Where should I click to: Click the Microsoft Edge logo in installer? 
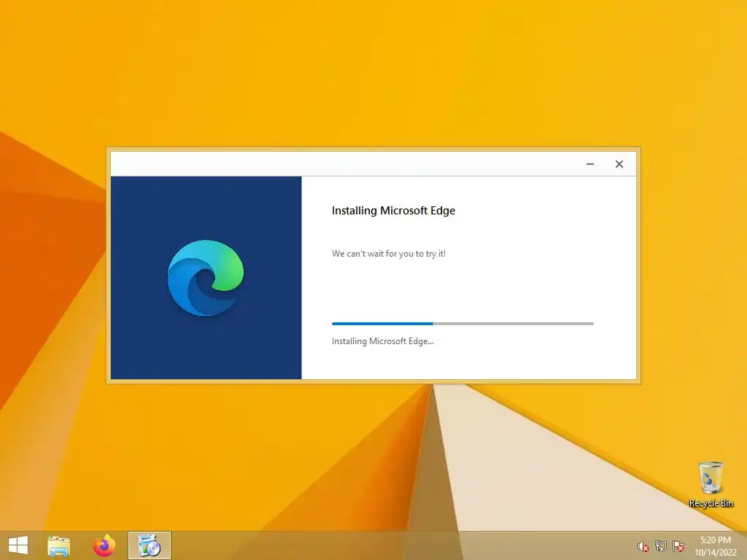(x=206, y=278)
